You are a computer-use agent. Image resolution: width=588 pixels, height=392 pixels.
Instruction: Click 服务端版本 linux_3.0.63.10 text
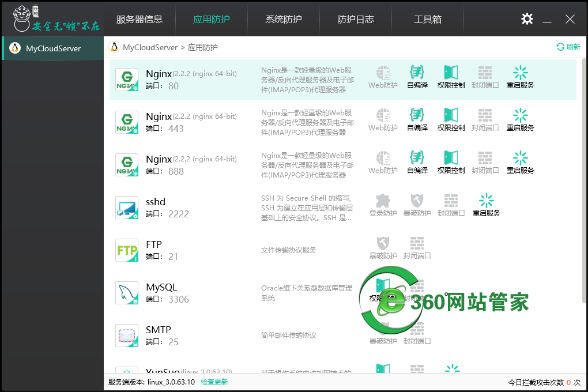pos(152,382)
